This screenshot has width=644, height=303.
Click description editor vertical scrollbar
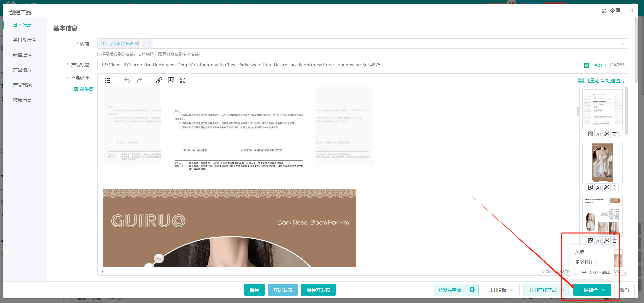578,111
